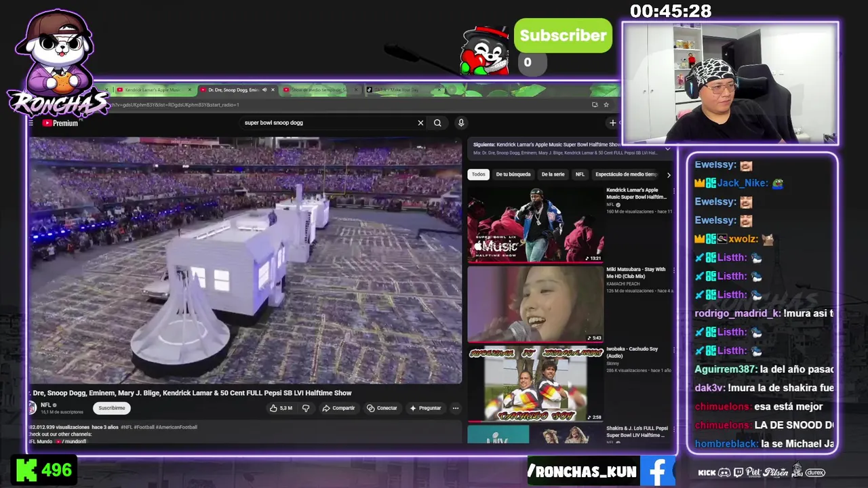
Task: Open Shakira & J. Lo halftime thumbnail
Action: (x=535, y=434)
